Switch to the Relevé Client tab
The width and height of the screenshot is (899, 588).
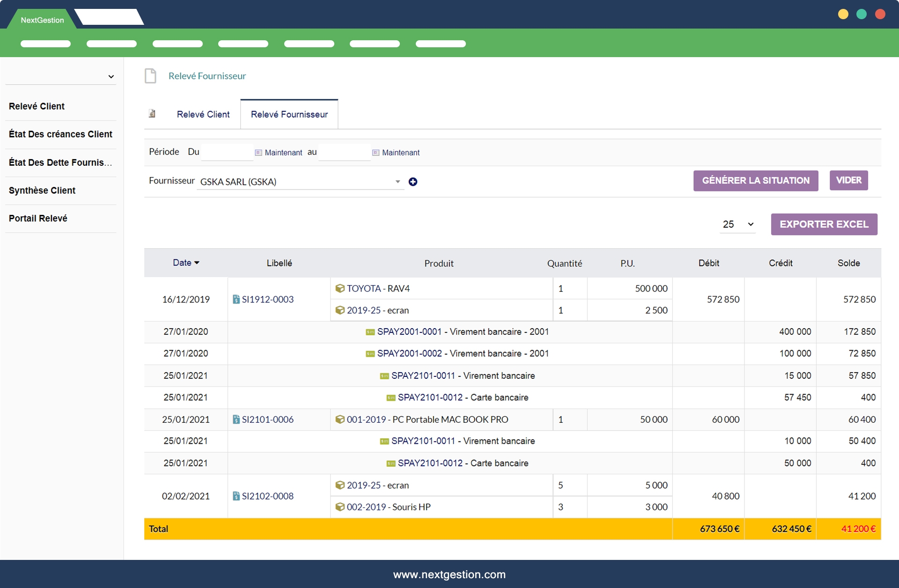(203, 114)
